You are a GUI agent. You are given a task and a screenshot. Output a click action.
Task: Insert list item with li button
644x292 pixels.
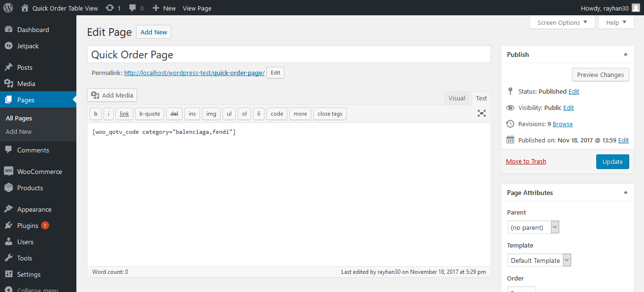coord(258,114)
